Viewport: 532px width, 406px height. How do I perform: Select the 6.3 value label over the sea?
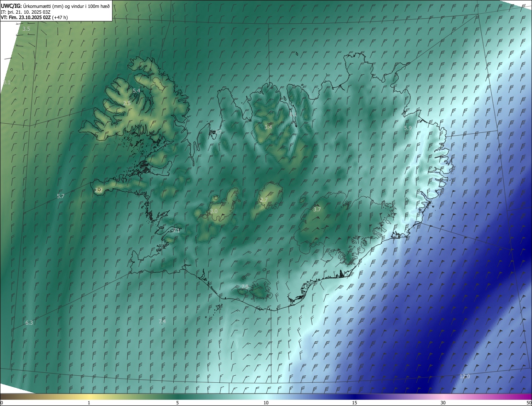(29, 323)
